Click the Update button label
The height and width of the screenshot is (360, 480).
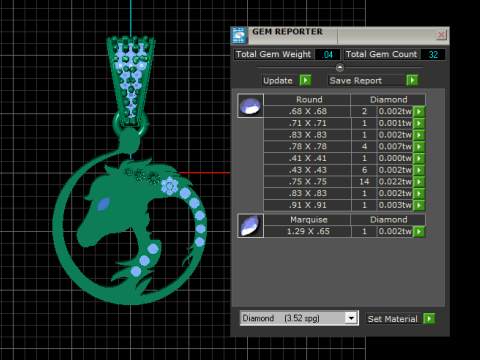[278, 81]
